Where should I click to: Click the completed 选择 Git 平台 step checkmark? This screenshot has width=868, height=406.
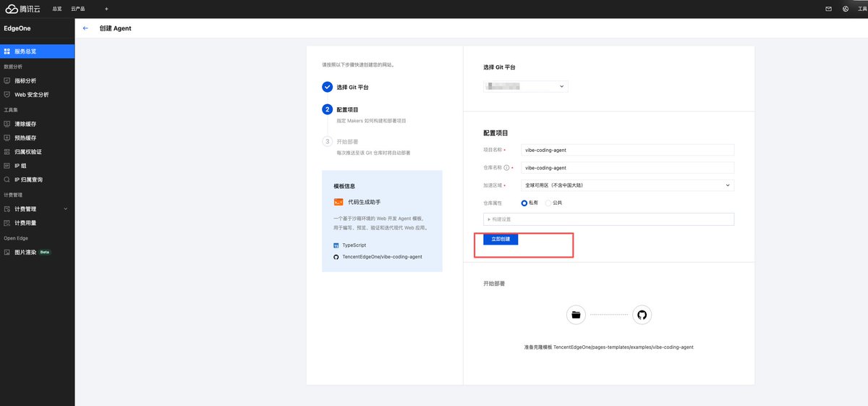point(328,87)
